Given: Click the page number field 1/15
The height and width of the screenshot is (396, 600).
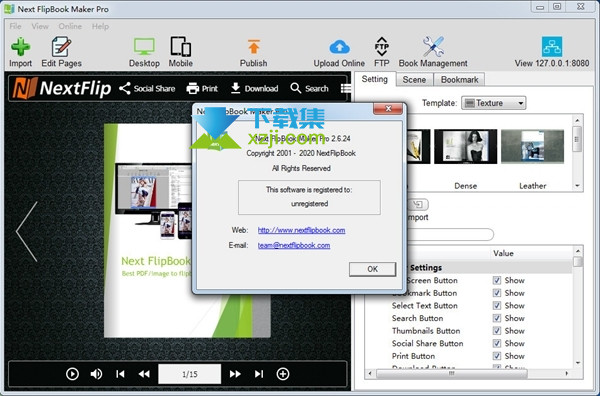Looking at the screenshot, I should click(x=190, y=374).
